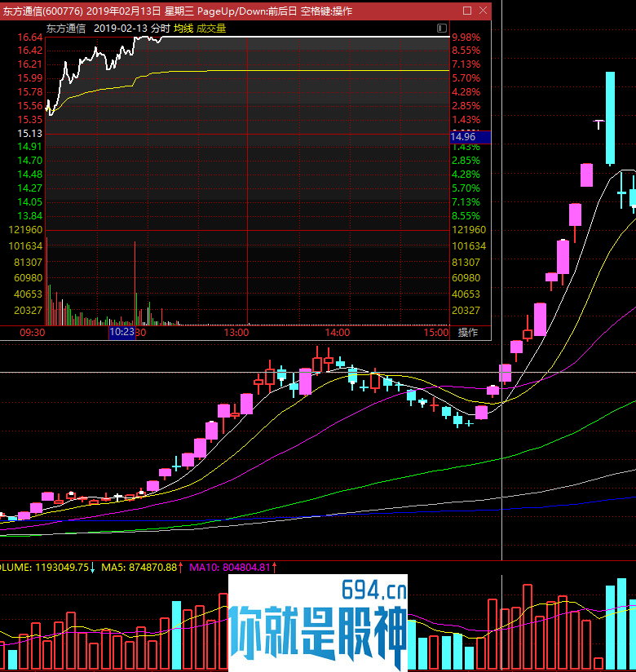636x672 pixels.
Task: Click the 13:00 time axis label
Action: point(236,333)
